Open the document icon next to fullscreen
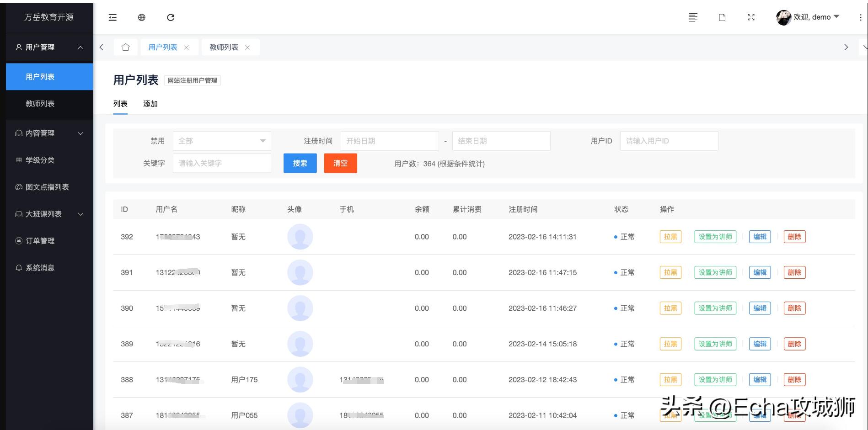This screenshot has height=430, width=868. 722,17
